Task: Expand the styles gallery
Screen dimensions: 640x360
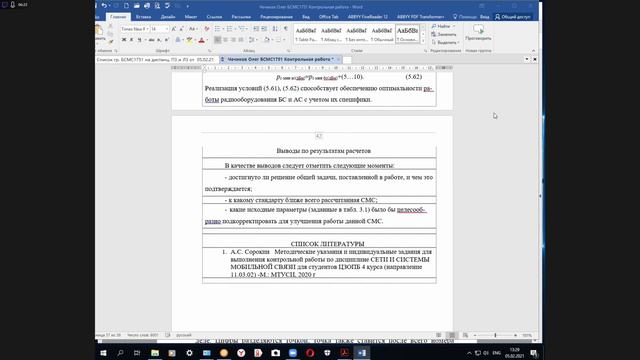Action: (x=423, y=41)
